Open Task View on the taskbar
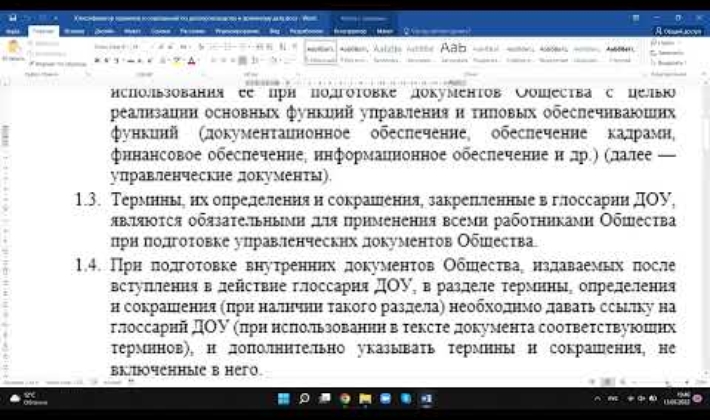710x420 pixels. pyautogui.click(x=325, y=399)
